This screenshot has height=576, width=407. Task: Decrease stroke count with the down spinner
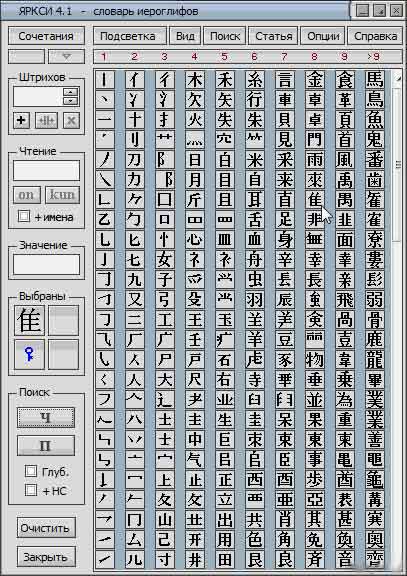coord(70,101)
